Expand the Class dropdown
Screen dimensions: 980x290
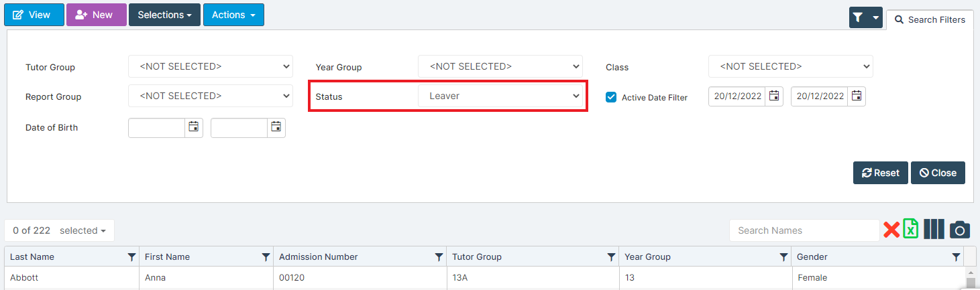[791, 66]
